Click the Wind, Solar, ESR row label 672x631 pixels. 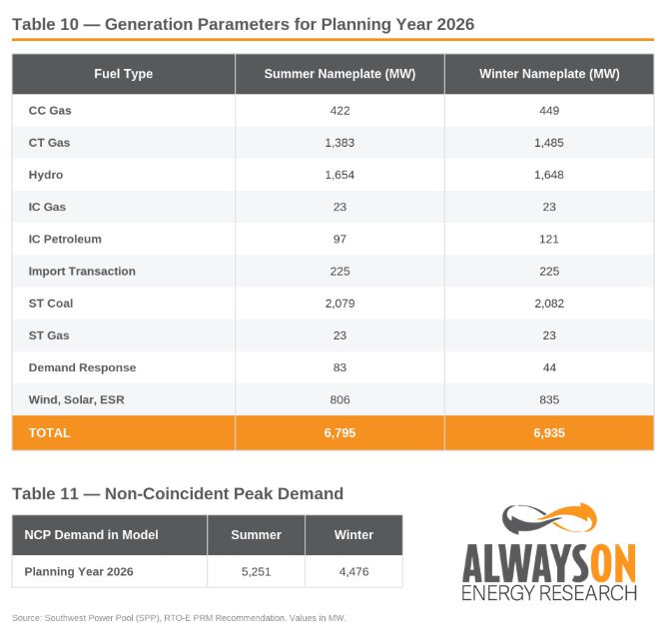pyautogui.click(x=76, y=400)
